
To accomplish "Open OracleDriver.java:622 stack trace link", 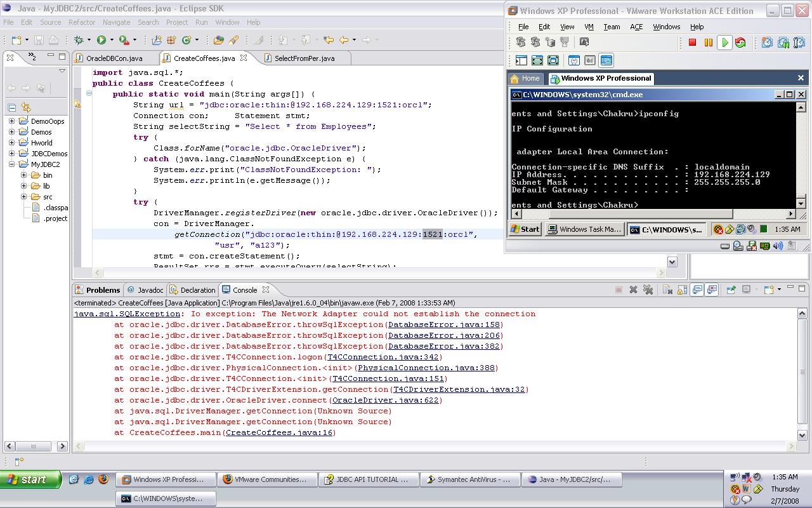I will click(386, 400).
